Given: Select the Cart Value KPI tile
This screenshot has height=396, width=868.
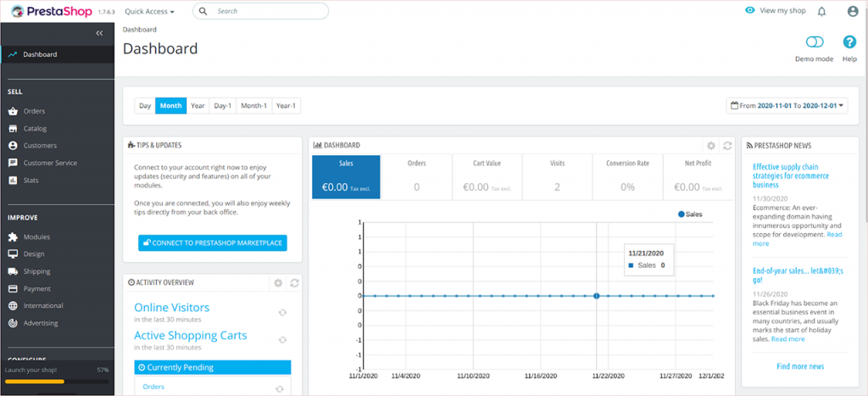Looking at the screenshot, I should pos(487,176).
